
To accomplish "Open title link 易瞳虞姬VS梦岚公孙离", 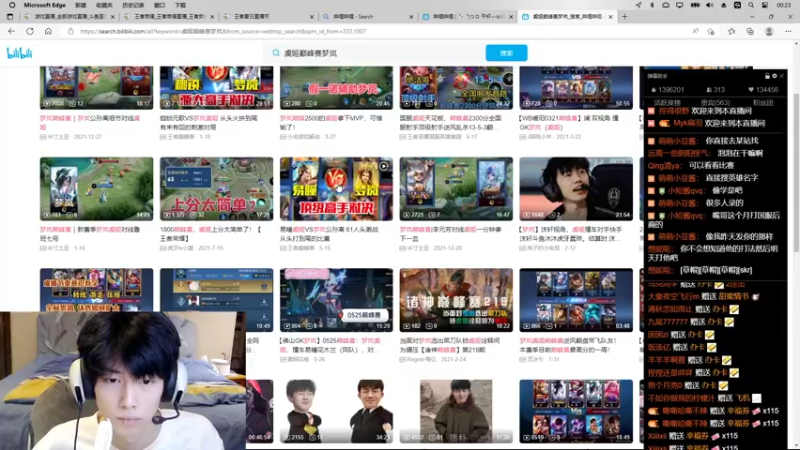I will (329, 234).
